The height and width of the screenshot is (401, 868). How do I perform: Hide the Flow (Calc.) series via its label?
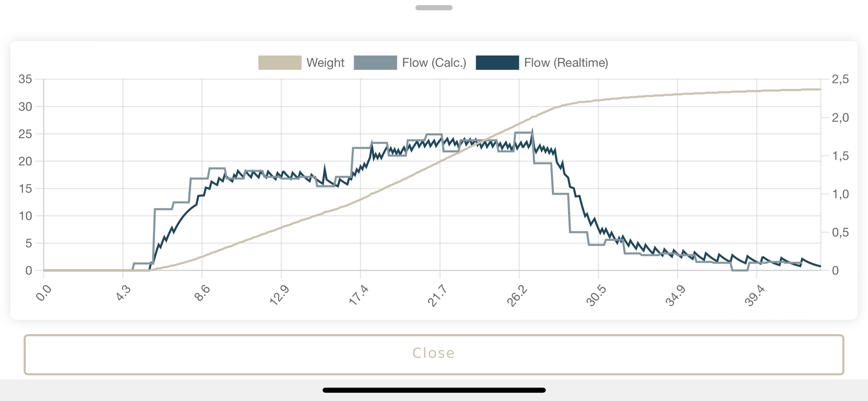[434, 63]
